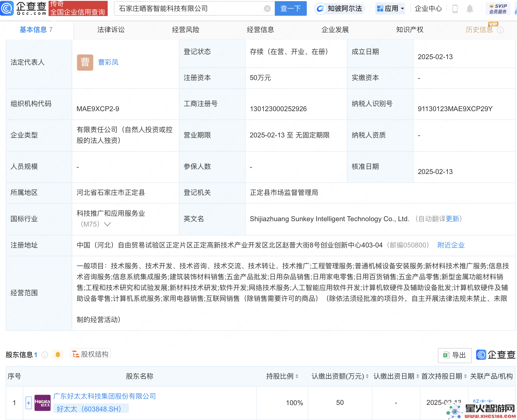
Task: Open 附近企业 link
Action: [451, 245]
